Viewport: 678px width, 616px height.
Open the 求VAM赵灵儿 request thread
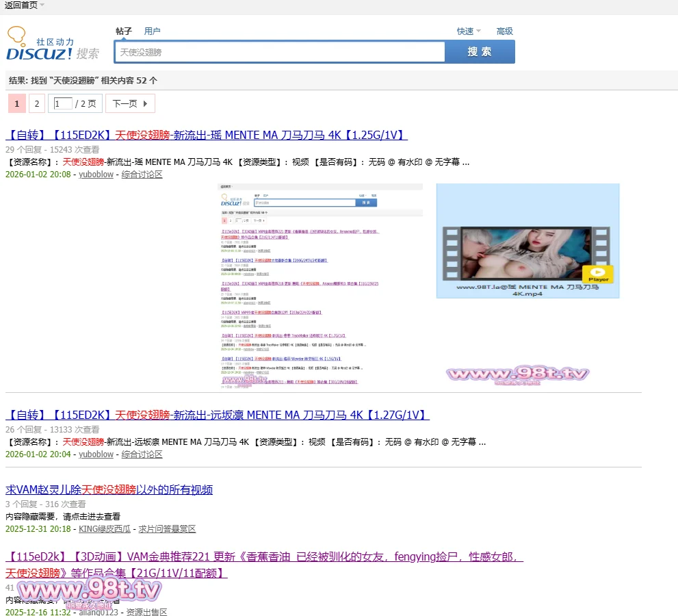(x=109, y=490)
